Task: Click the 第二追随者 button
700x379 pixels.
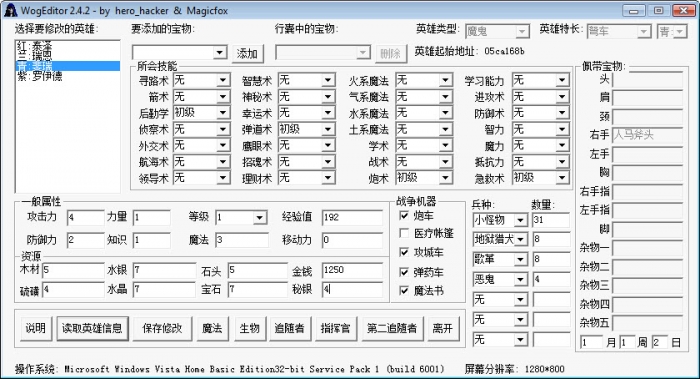Action: click(x=392, y=329)
